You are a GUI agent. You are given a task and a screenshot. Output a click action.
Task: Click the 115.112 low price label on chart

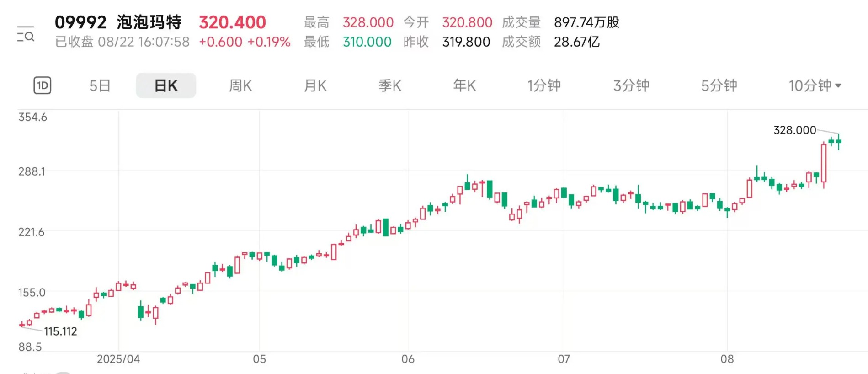[60, 331]
